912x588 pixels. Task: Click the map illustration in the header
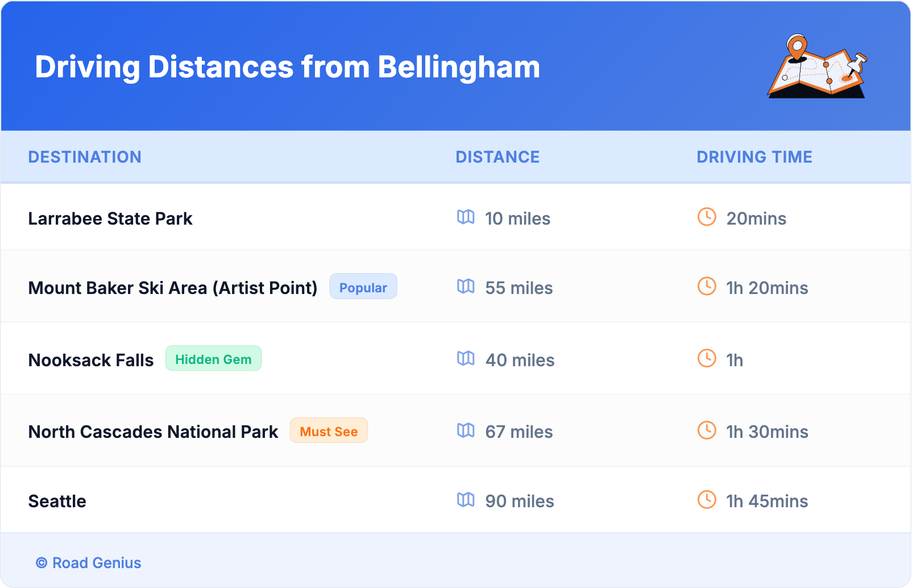point(817,67)
